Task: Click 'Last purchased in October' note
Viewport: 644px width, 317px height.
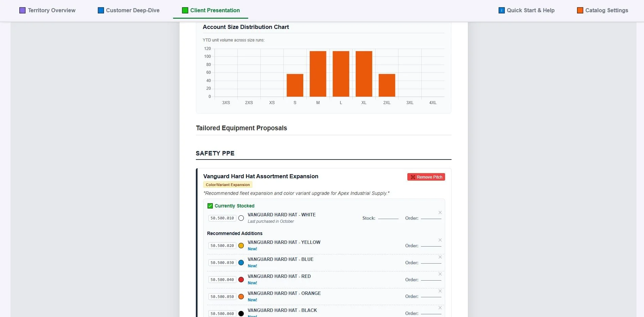Action: (271, 221)
